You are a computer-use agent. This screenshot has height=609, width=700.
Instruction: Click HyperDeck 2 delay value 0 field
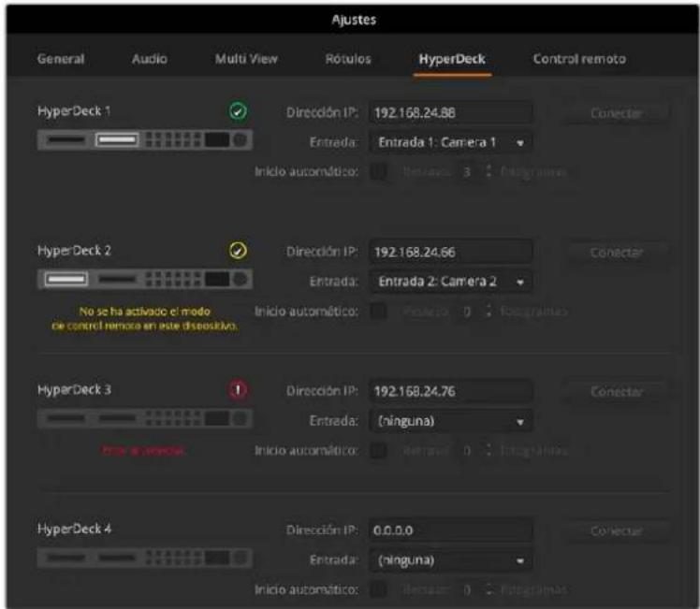click(467, 311)
